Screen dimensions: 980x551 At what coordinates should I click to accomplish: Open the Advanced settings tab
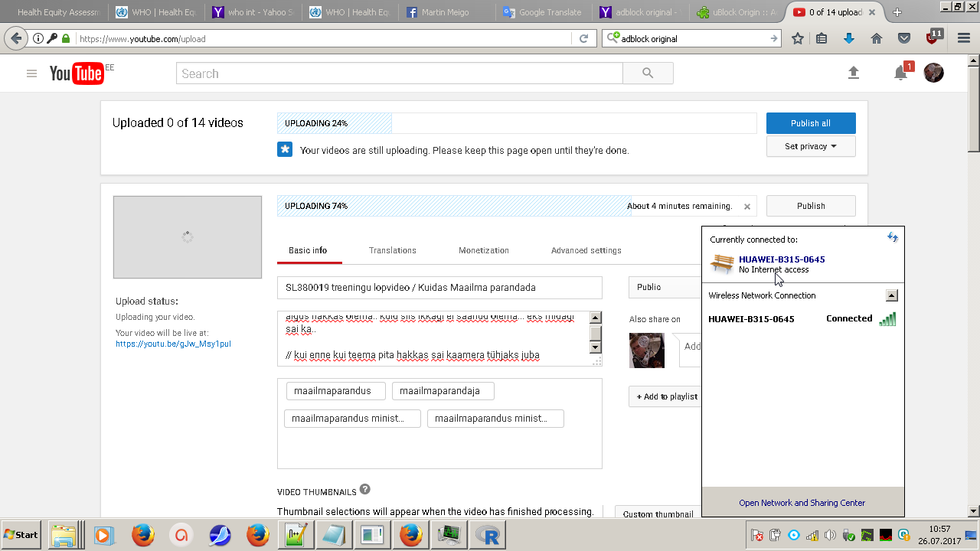tap(586, 250)
